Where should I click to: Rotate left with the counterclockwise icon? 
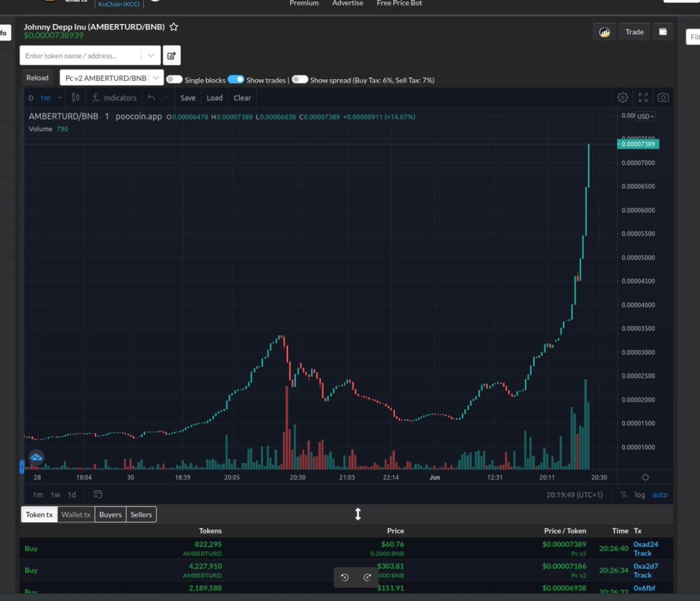point(345,578)
